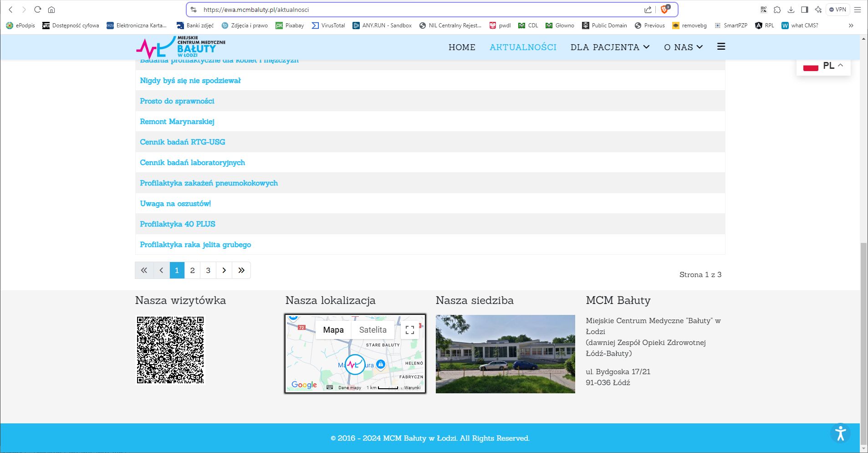Click the share icon in the address bar
The height and width of the screenshot is (453, 868).
[648, 10]
